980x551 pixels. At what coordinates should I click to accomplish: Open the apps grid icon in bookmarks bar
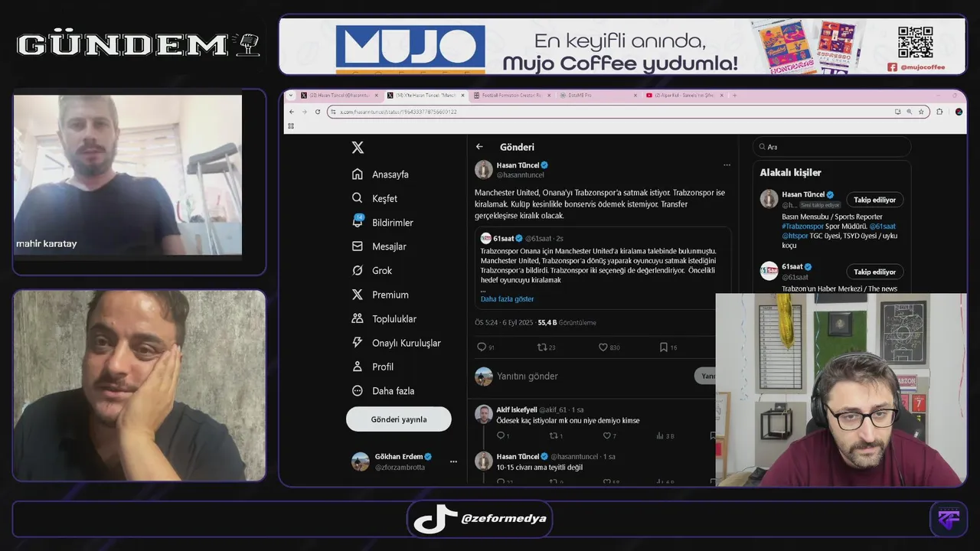tap(291, 126)
